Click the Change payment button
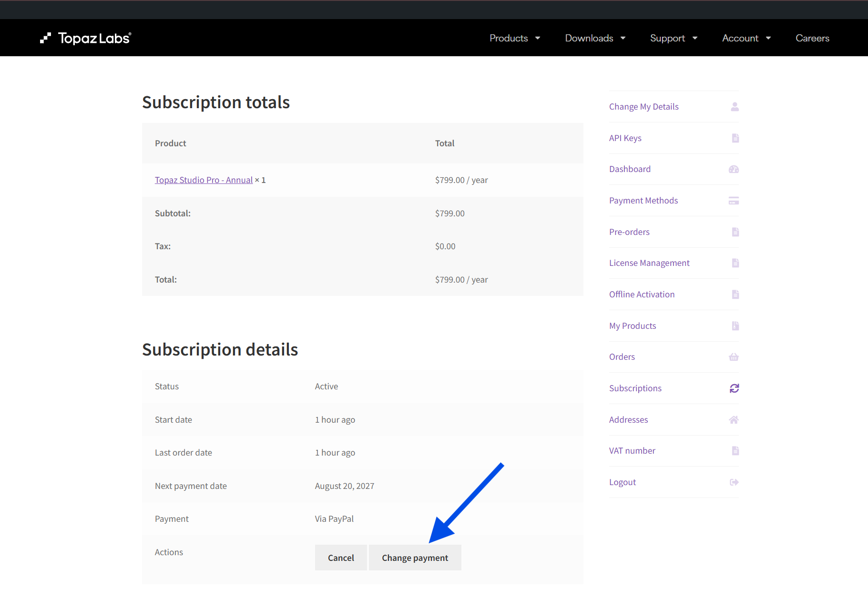The image size is (868, 589). 415,558
